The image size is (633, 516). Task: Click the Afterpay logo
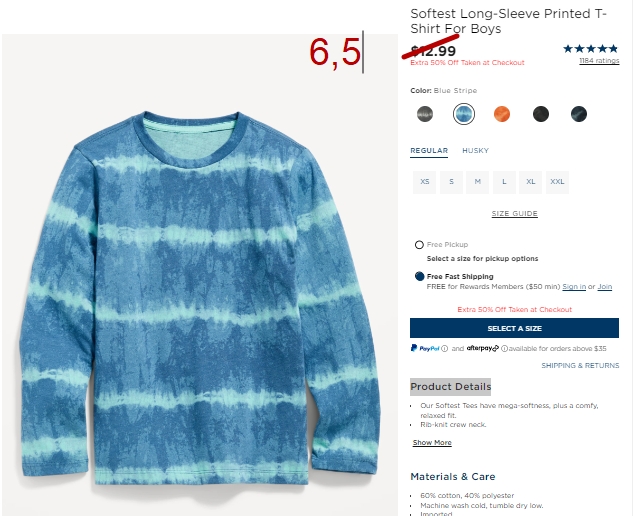(483, 348)
